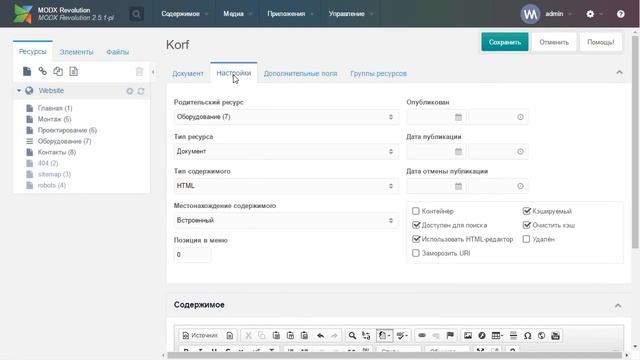Enable the Заморозить URI checkbox
The width and height of the screenshot is (640, 360).
(x=416, y=253)
